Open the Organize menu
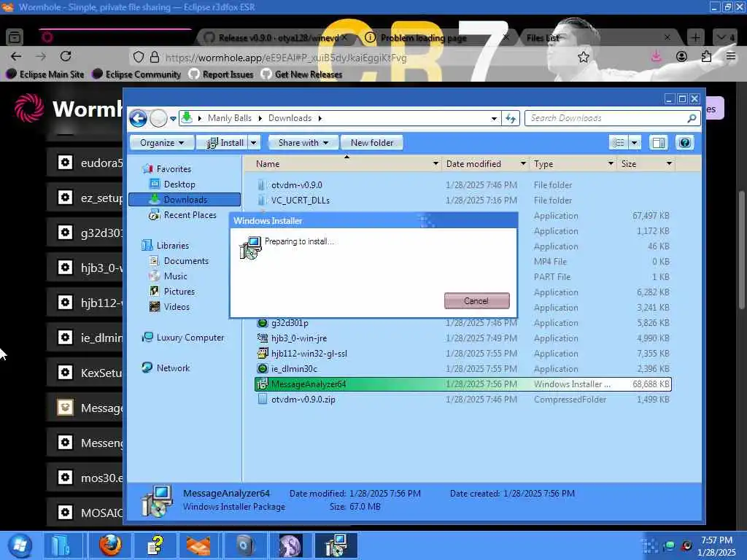Viewport: 747px width, 560px height. point(161,143)
